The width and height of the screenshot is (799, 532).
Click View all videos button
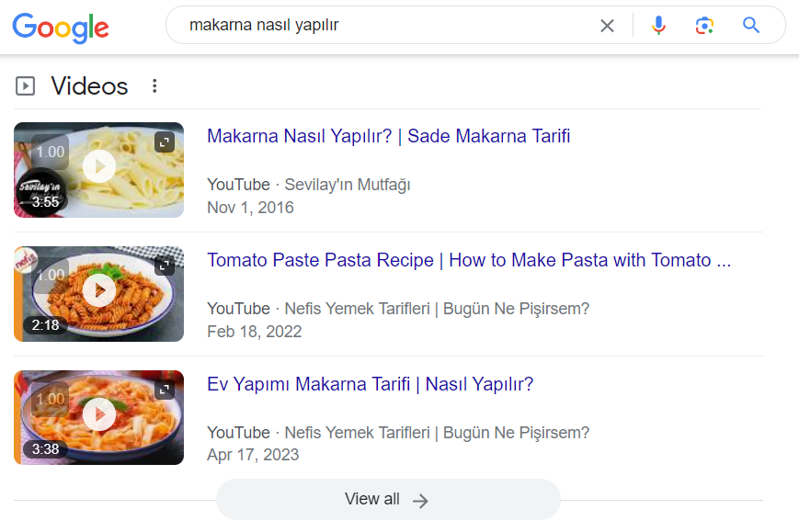(x=387, y=500)
